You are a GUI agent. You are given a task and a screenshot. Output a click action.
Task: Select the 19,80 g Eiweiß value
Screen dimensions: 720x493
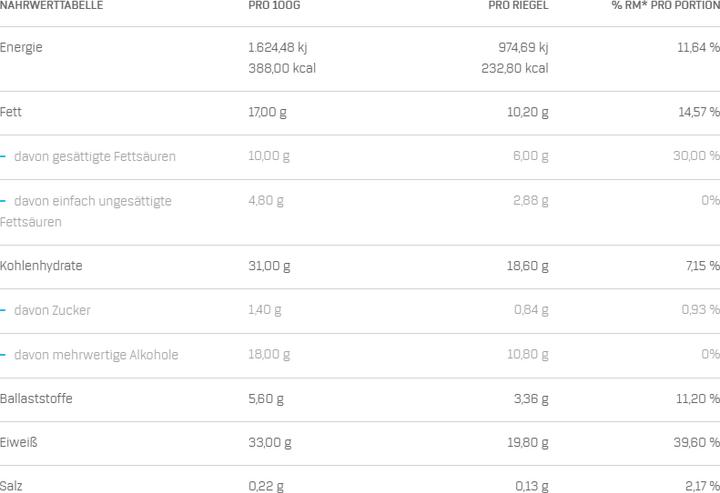(528, 443)
